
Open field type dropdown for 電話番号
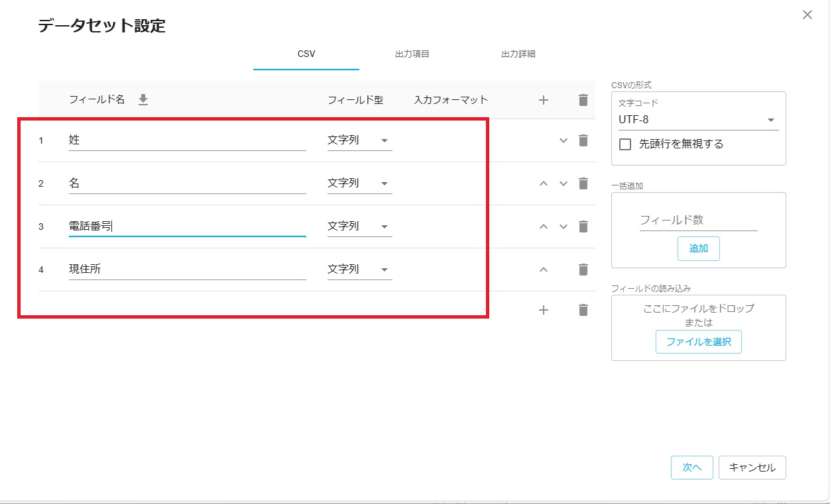click(x=359, y=227)
